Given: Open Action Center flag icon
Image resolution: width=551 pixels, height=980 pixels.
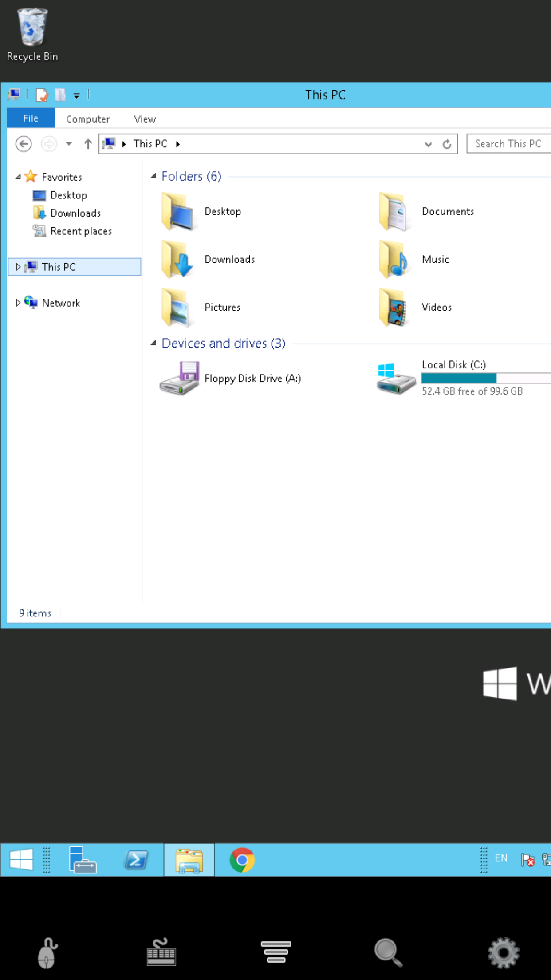Looking at the screenshot, I should click(x=527, y=860).
